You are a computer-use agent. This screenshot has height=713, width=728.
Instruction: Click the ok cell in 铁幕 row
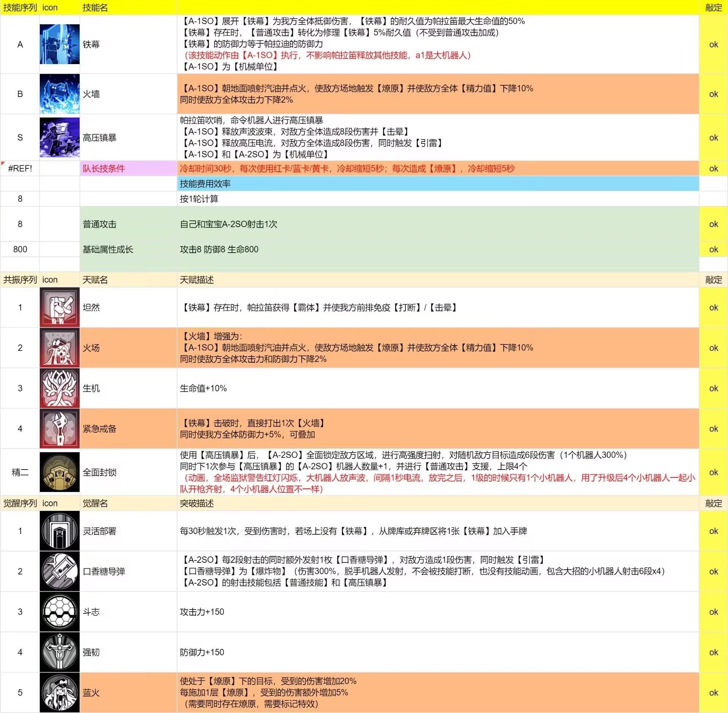tap(713, 44)
